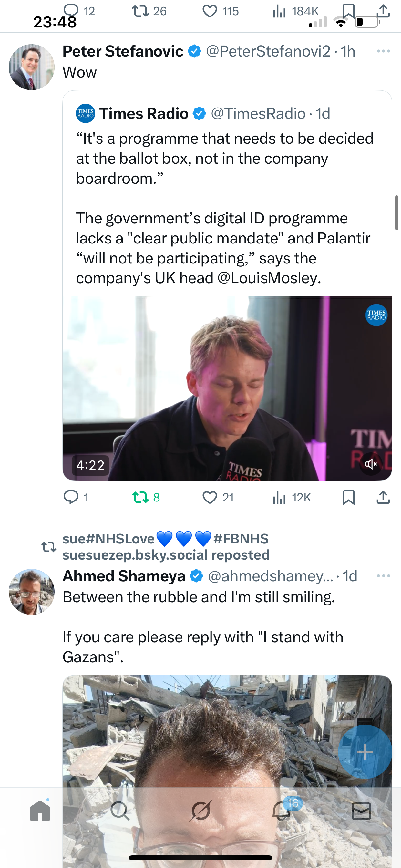Bookmark the Peter Stefanovic post
The width and height of the screenshot is (401, 868).
pyautogui.click(x=348, y=497)
